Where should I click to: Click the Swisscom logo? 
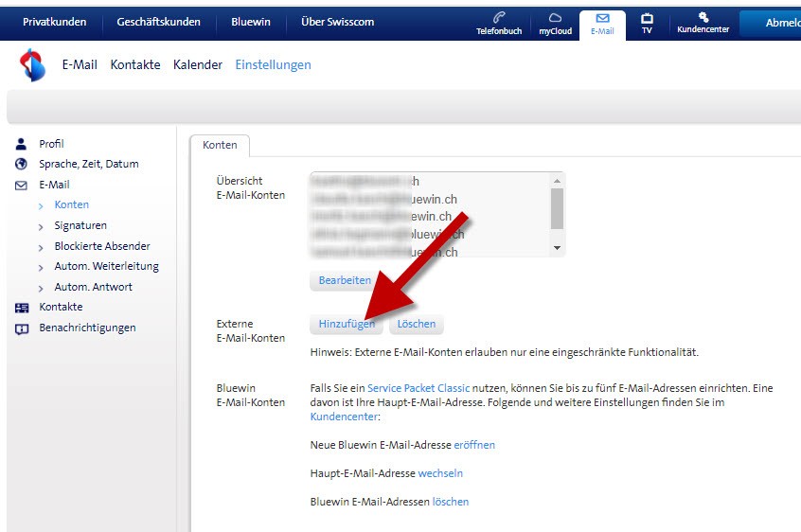click(32, 65)
